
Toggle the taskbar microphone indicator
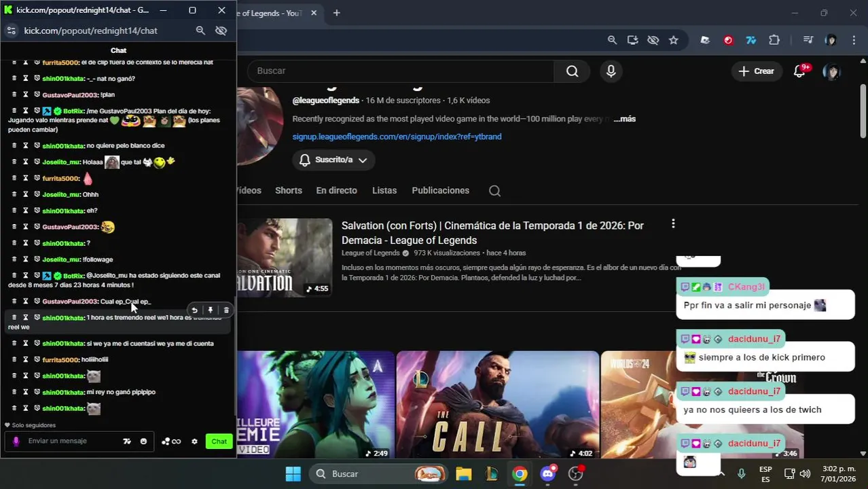742,473
